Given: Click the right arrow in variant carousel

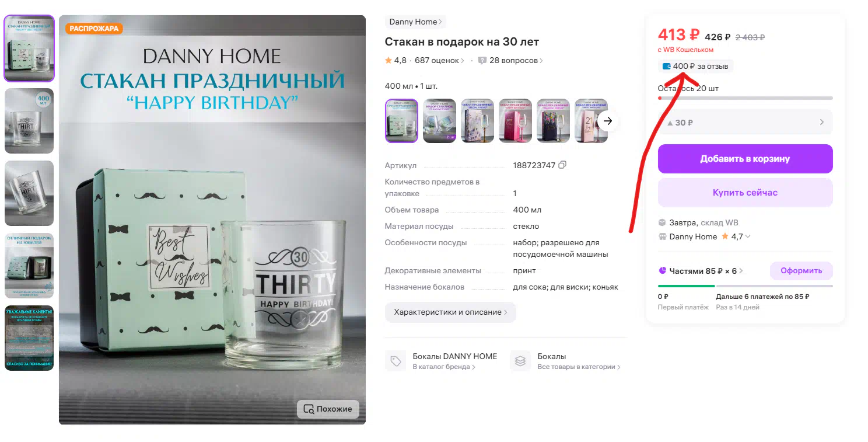Looking at the screenshot, I should [x=608, y=121].
